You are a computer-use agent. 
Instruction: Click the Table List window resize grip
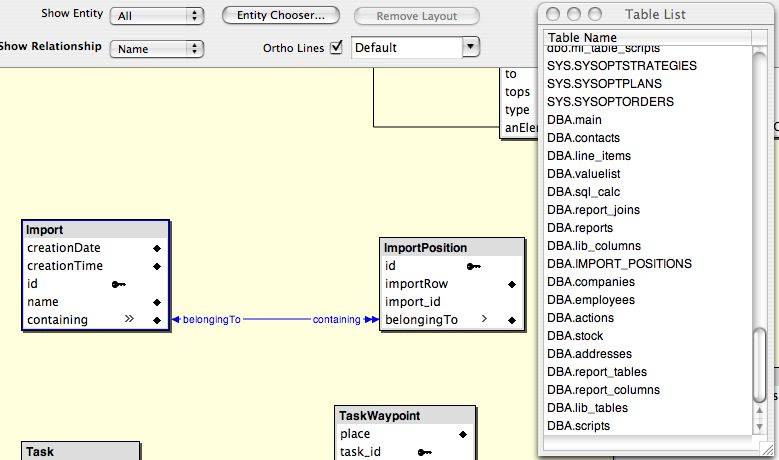(767, 448)
